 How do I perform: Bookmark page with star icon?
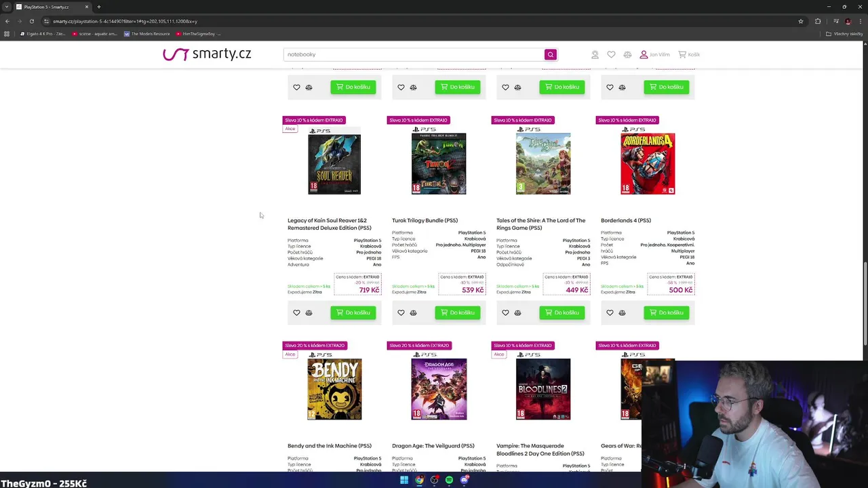pyautogui.click(x=801, y=21)
